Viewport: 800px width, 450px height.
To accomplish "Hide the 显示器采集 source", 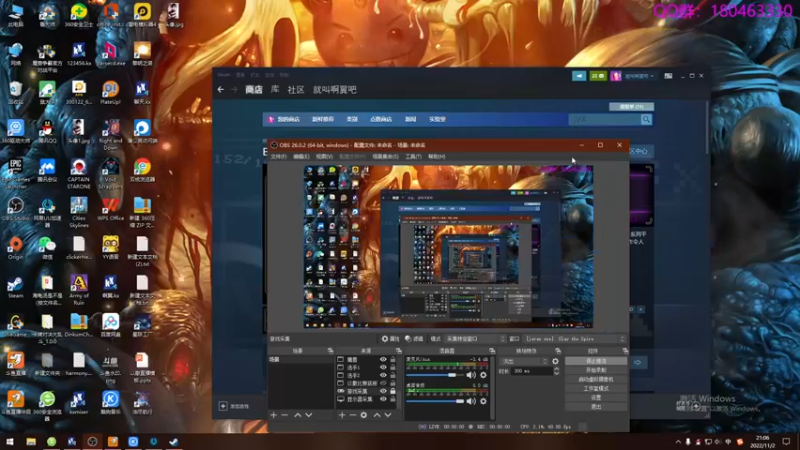I will point(383,399).
